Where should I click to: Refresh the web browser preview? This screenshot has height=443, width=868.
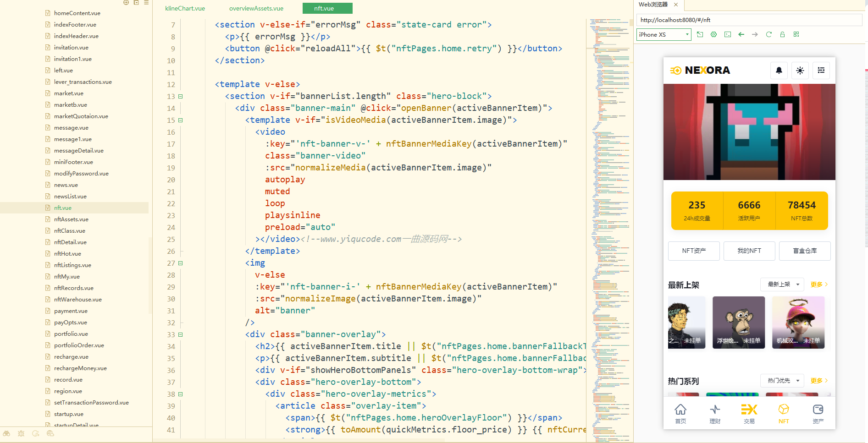click(x=769, y=34)
